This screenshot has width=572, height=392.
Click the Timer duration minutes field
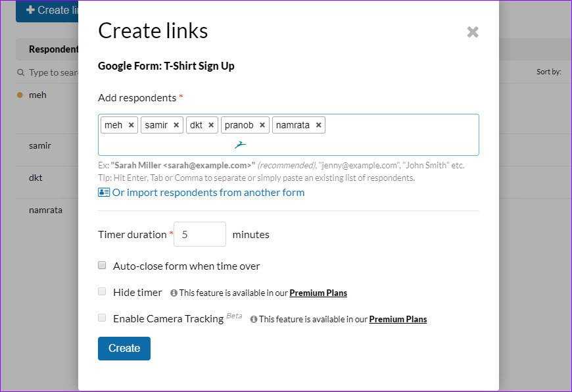click(x=200, y=234)
